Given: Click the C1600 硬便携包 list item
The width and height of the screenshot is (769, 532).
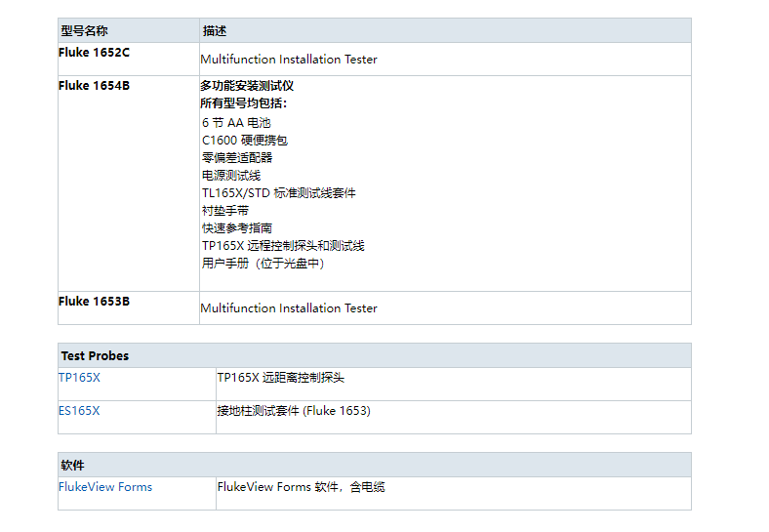Looking at the screenshot, I should click(x=245, y=141).
